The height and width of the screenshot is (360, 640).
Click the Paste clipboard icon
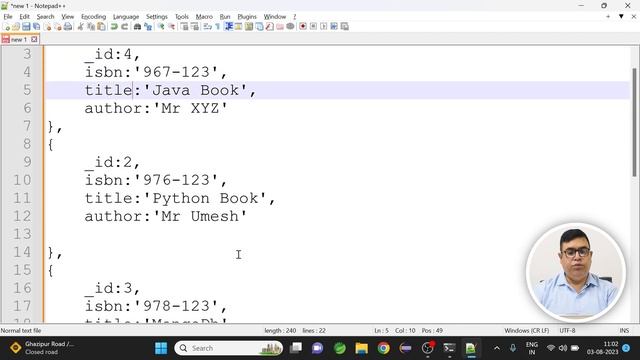coord(101,27)
